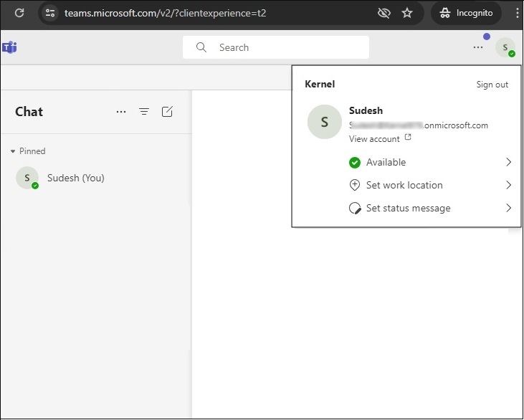Open Settings and more ellipsis in header

coord(478,47)
